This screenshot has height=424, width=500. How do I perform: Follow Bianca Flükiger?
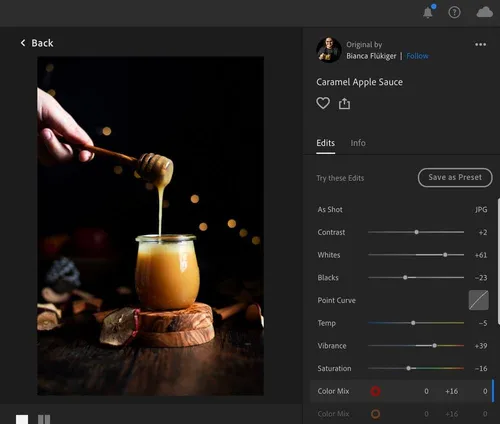(417, 56)
